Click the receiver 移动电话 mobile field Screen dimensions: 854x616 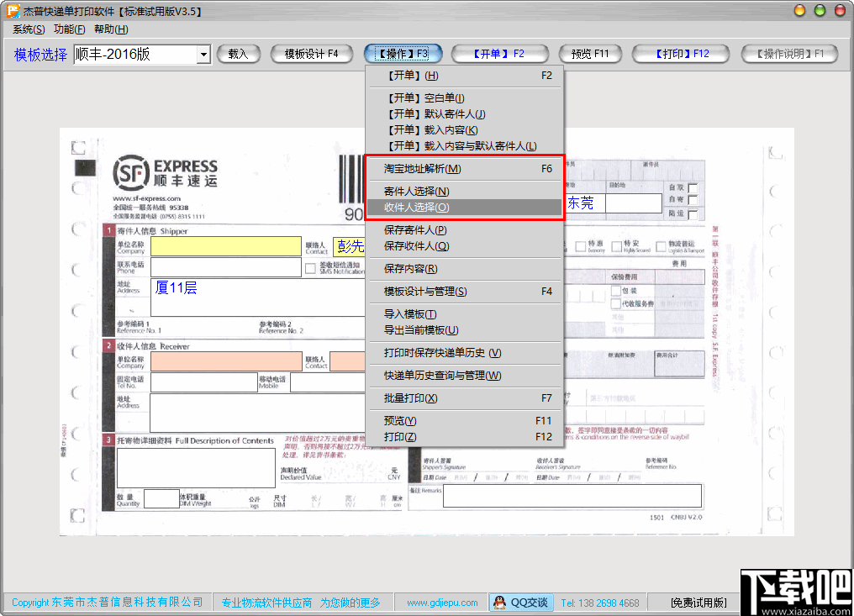tap(327, 382)
